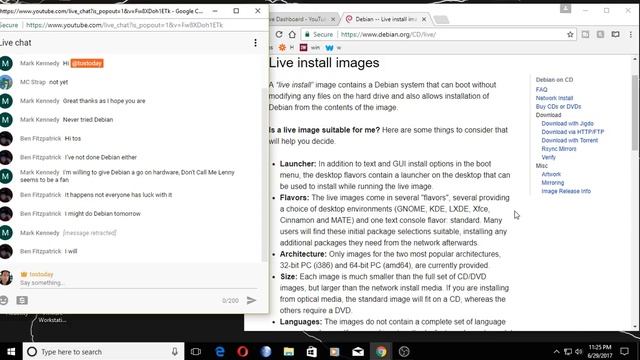The width and height of the screenshot is (640, 360).
Task: Switch to the Dashboard - YouTube tab
Action: (x=300, y=19)
